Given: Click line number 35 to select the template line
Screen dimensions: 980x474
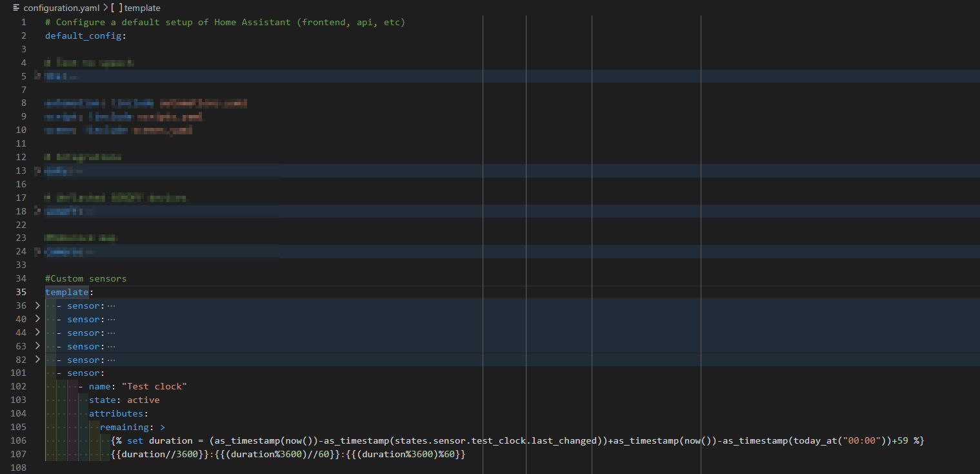Looking at the screenshot, I should click(x=21, y=292).
